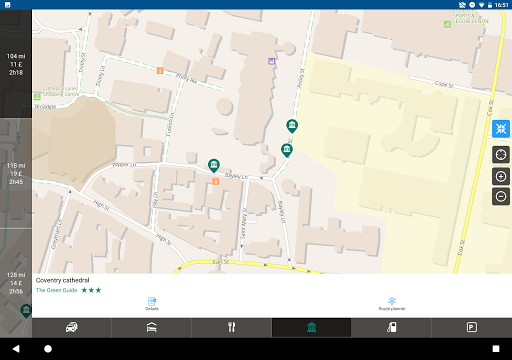The image size is (512, 360).
Task: Select the tourist sites museum tab
Action: (311, 327)
